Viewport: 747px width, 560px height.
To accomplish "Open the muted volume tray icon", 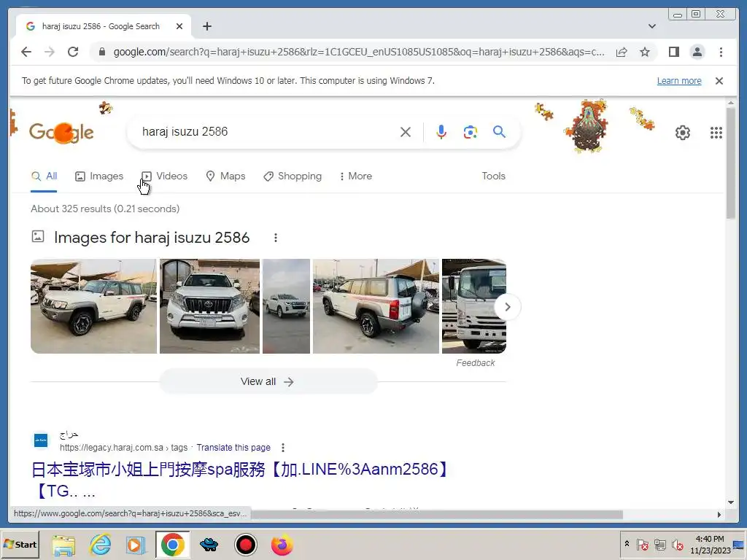I will pyautogui.click(x=677, y=544).
